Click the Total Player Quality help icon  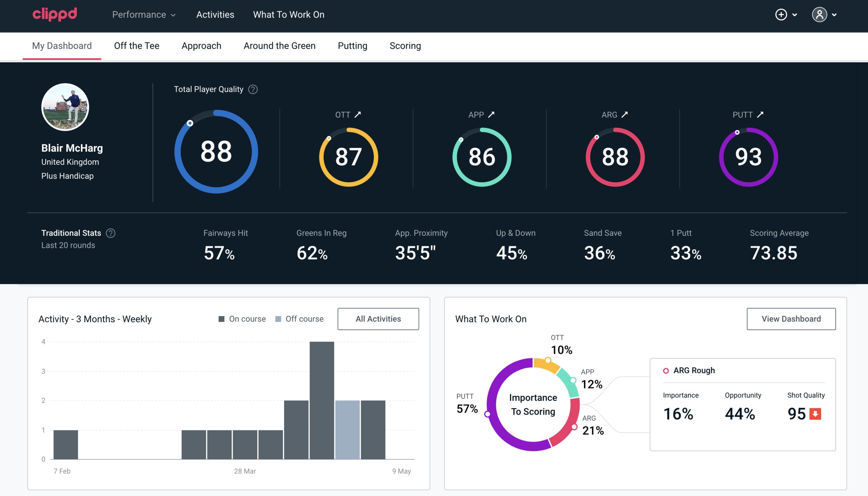coord(252,89)
